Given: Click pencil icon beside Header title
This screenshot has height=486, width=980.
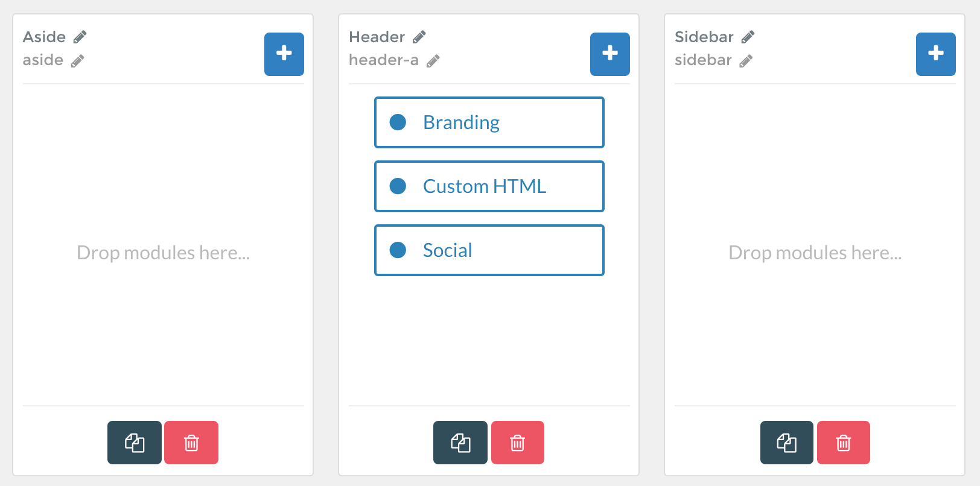Looking at the screenshot, I should [x=419, y=37].
